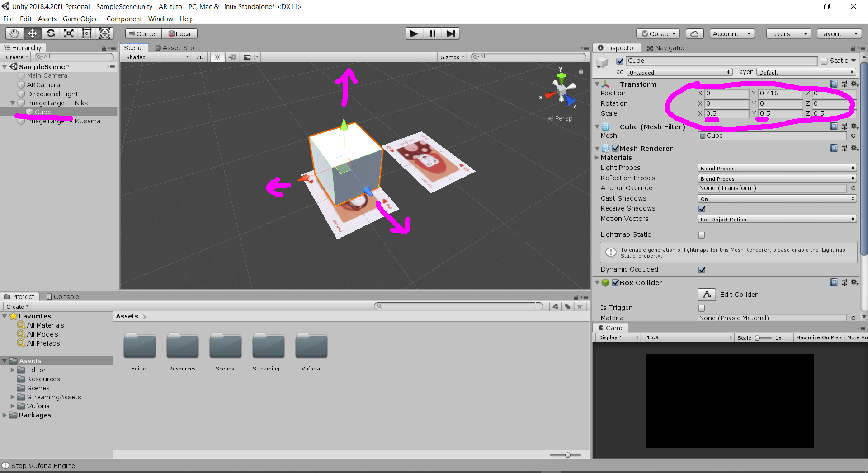Open the GameObject menu

81,19
